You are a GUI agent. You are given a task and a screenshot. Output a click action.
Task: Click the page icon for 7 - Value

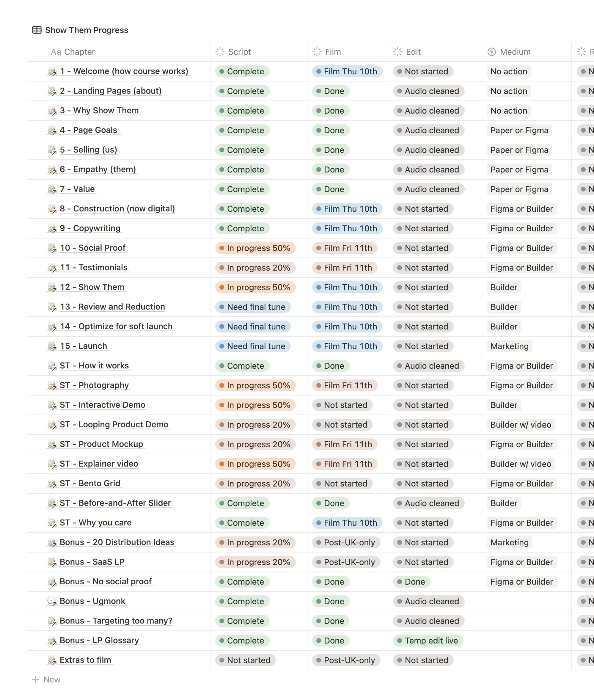tap(52, 189)
